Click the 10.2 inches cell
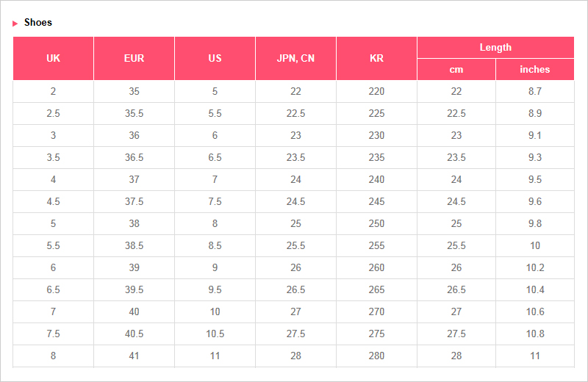This screenshot has height=382, width=588. pyautogui.click(x=534, y=267)
